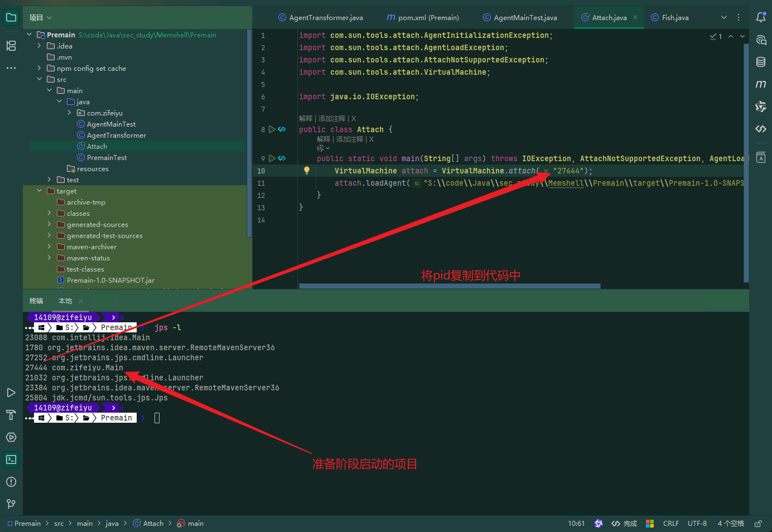Open the 项目 view dropdown
The image size is (772, 532).
(x=40, y=18)
